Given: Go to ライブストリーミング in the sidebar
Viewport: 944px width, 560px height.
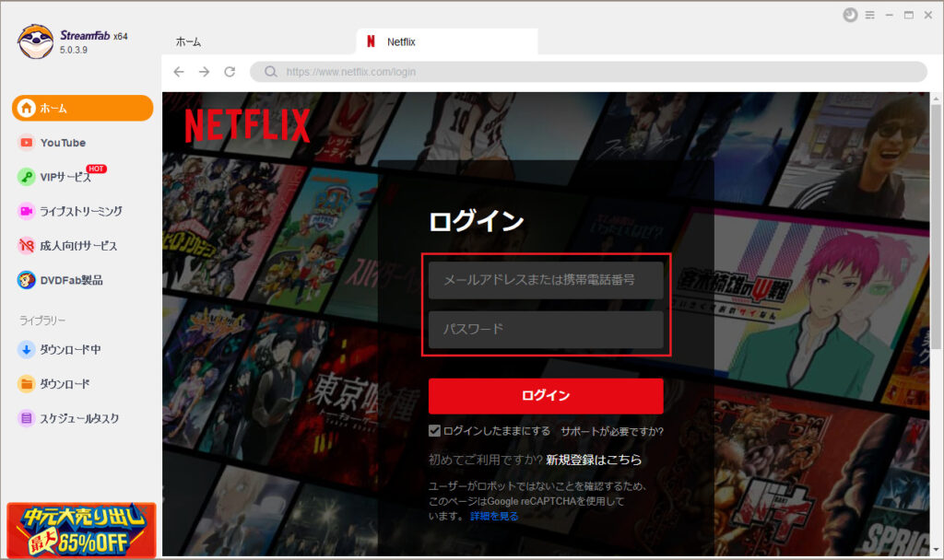Looking at the screenshot, I should [x=82, y=211].
